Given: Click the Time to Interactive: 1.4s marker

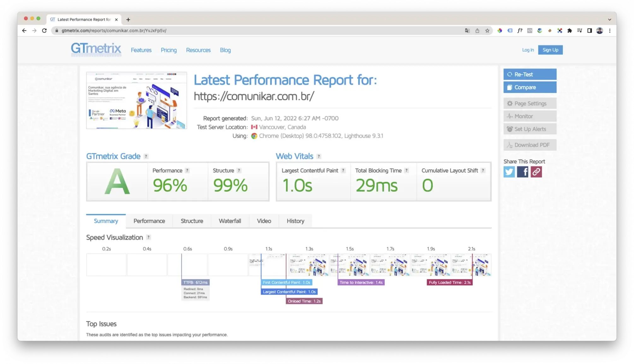Looking at the screenshot, I should [x=361, y=283].
